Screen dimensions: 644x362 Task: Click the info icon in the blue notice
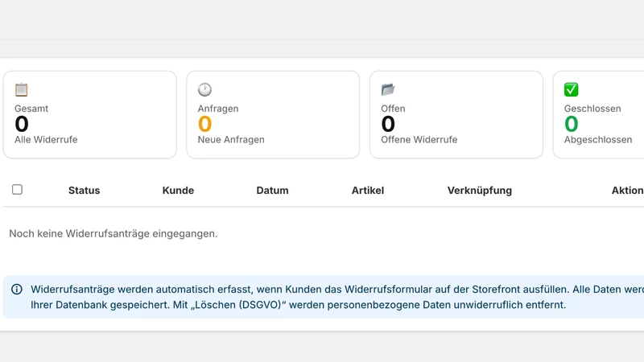pos(17,290)
